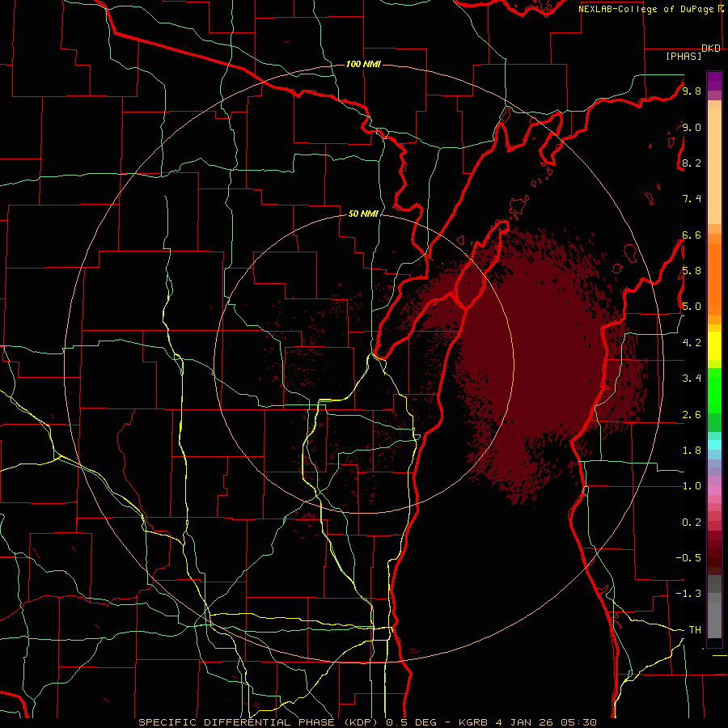
Task: Click the "50 NMI" range ring label
Action: pyautogui.click(x=363, y=214)
